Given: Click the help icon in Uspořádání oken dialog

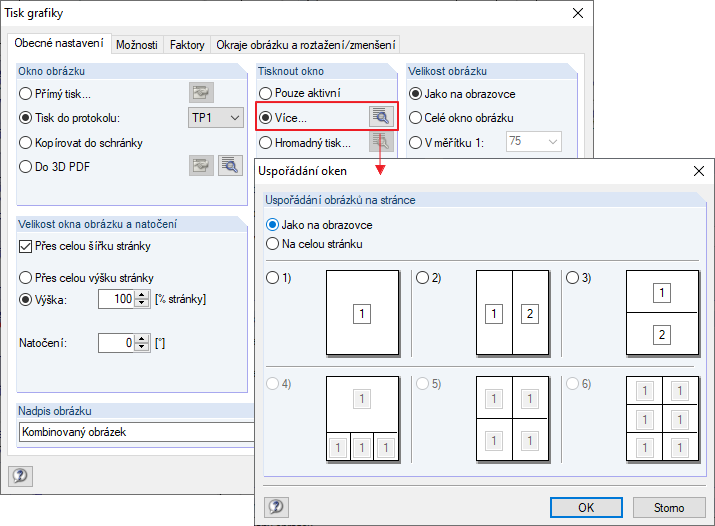Looking at the screenshot, I should (x=277, y=507).
